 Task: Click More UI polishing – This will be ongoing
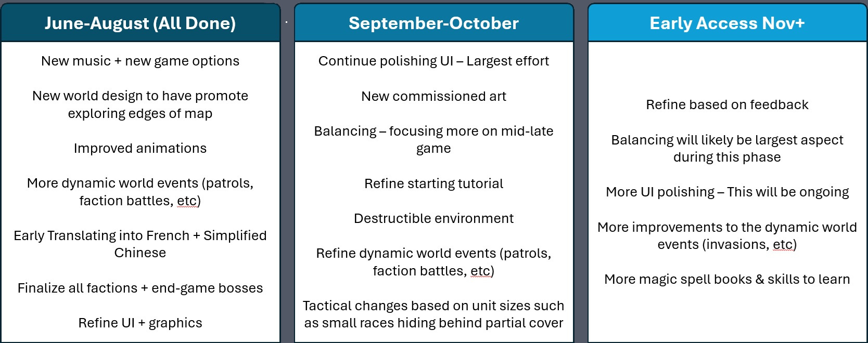pos(727,192)
